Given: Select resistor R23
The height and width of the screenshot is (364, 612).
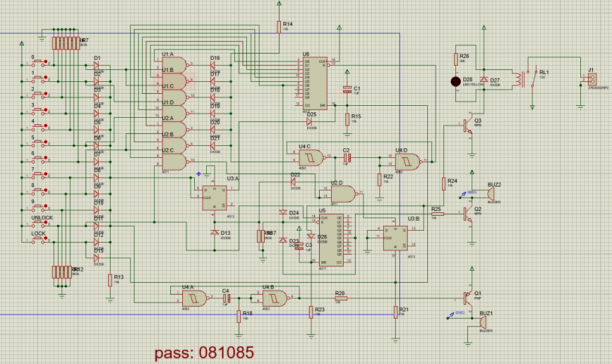Looking at the screenshot, I should [x=311, y=312].
